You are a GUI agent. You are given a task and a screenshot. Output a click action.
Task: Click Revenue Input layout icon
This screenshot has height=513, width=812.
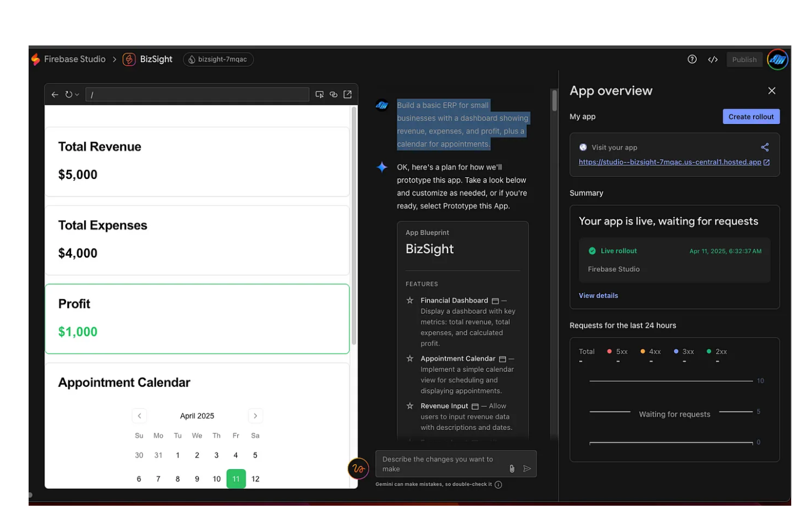[x=475, y=406]
